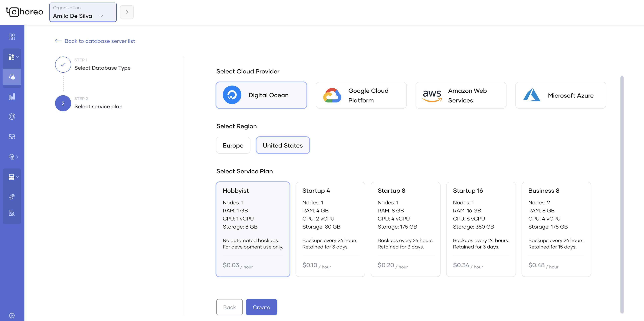Click 'Nodes: 2' text
The image size is (644, 321).
click(x=539, y=203)
